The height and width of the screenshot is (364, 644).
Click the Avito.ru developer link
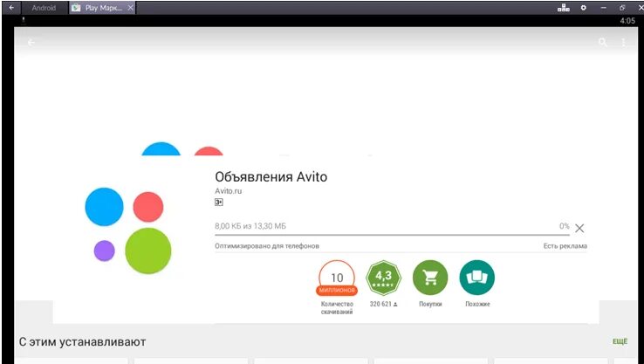pos(229,191)
